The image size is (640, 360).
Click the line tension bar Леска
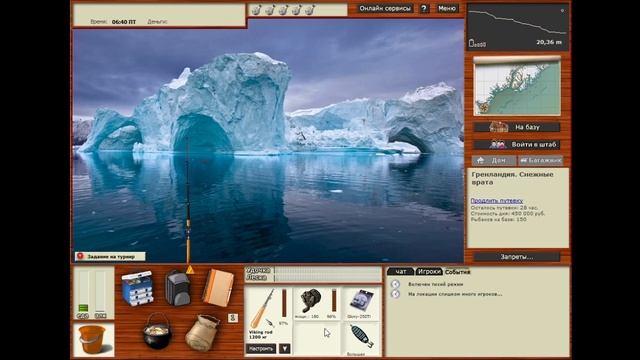pos(328,278)
